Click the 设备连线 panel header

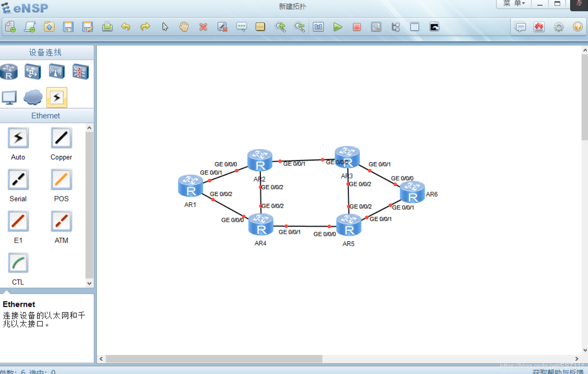click(46, 52)
